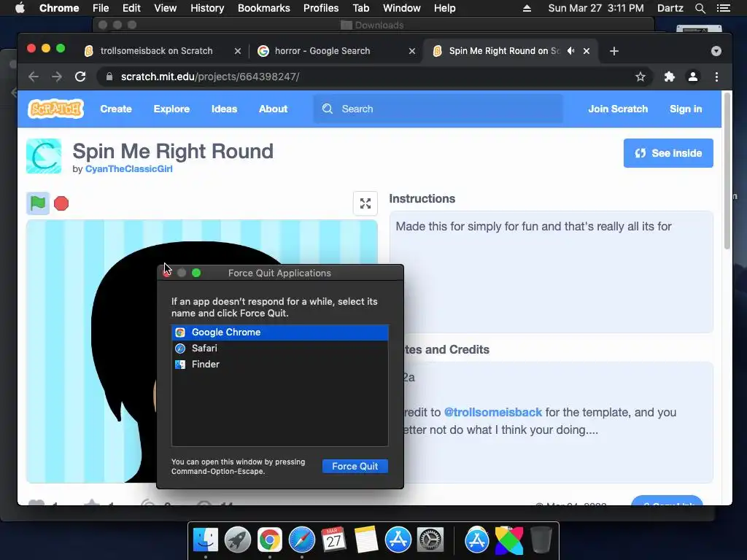Click Join Scratch link

tap(618, 109)
